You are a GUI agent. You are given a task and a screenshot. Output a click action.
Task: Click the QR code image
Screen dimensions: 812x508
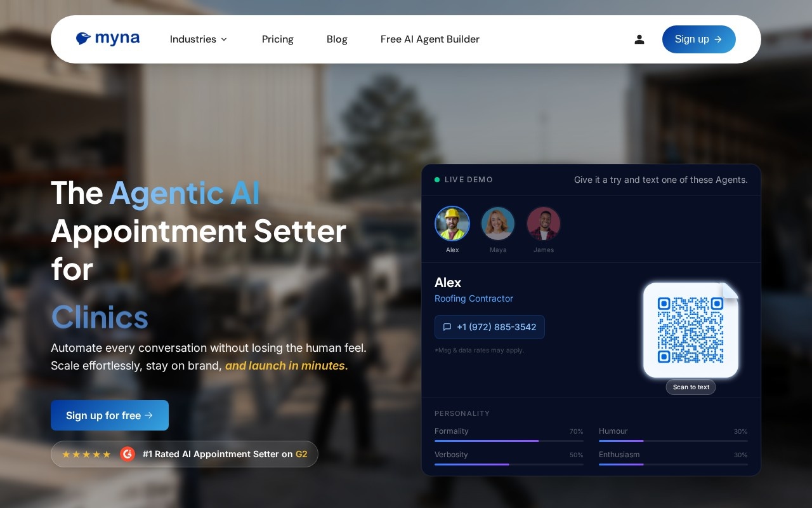pos(691,330)
